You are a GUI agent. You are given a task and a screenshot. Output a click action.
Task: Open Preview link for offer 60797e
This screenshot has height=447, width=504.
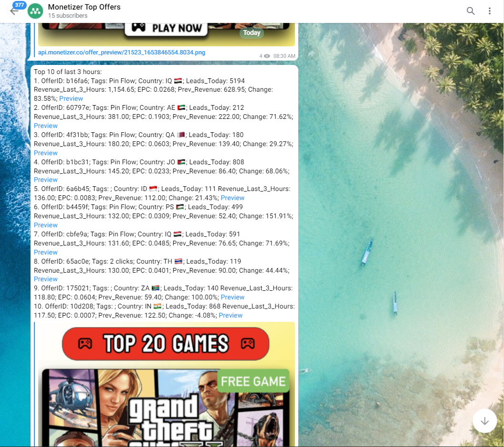(46, 126)
